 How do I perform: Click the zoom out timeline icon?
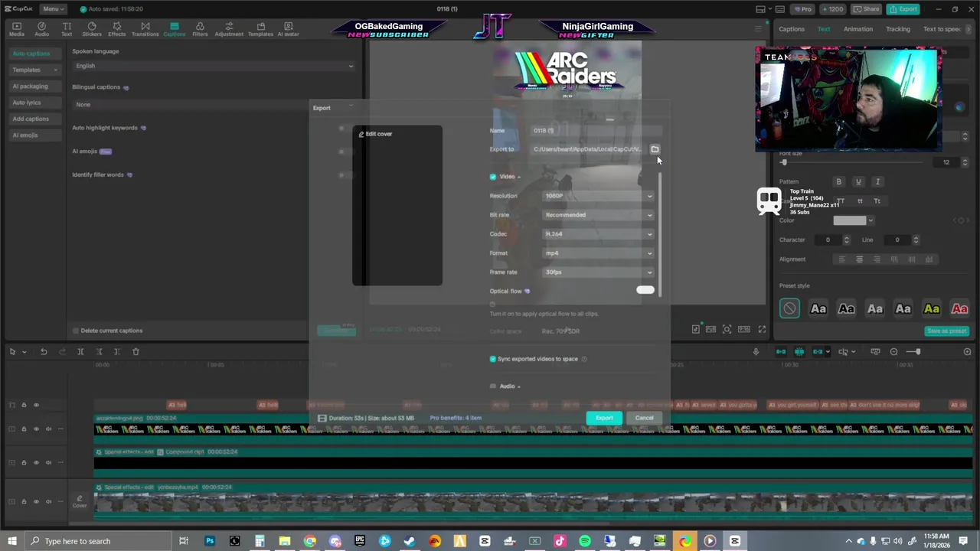[x=893, y=351]
